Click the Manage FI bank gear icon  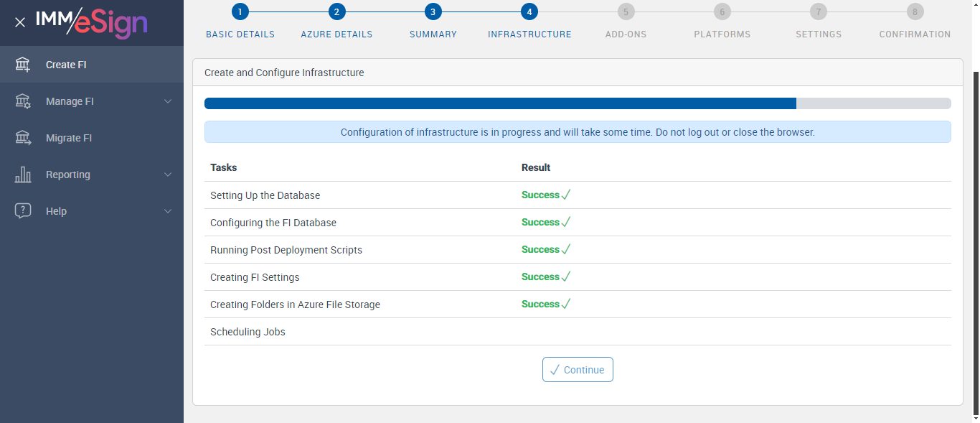pyautogui.click(x=23, y=101)
